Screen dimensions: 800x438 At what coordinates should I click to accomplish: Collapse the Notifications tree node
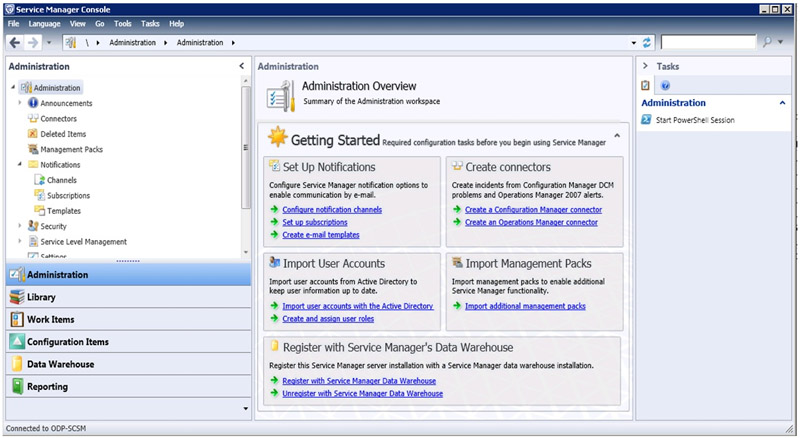(20, 164)
